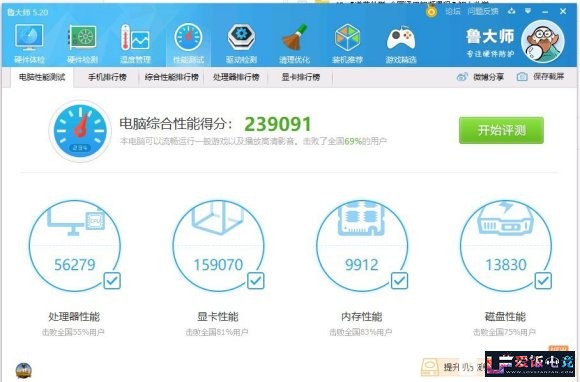This screenshot has height=382, width=580.
Task: Click the 磁盘性能 label
Action: 505,317
